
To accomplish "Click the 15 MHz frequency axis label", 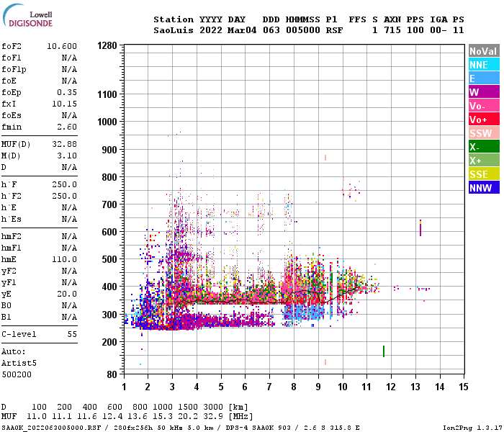I will (464, 387).
